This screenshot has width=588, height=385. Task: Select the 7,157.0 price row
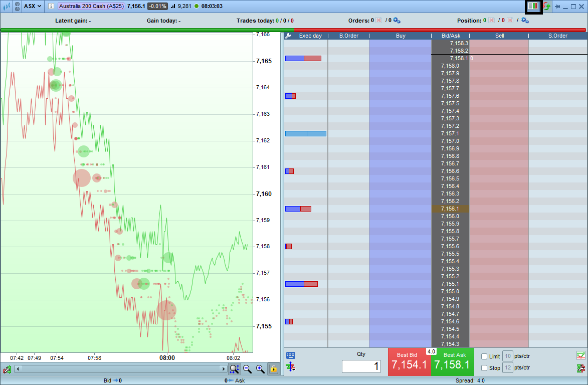pos(450,141)
